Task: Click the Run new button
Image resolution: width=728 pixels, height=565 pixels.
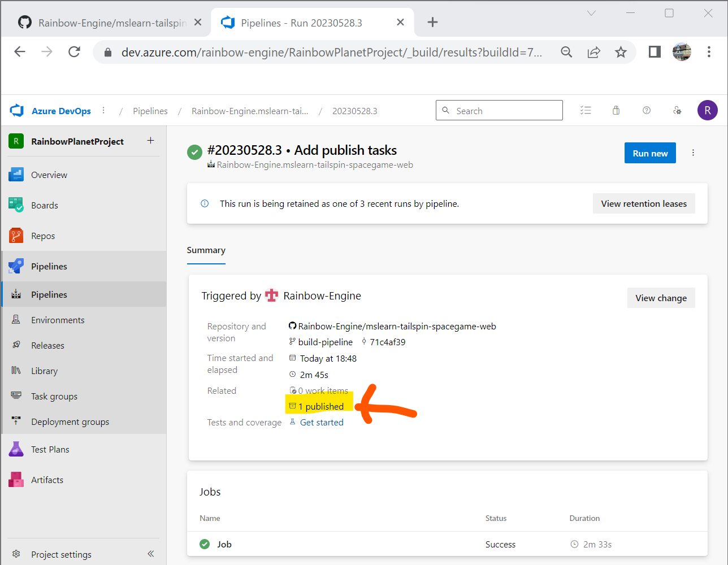Action: (650, 153)
